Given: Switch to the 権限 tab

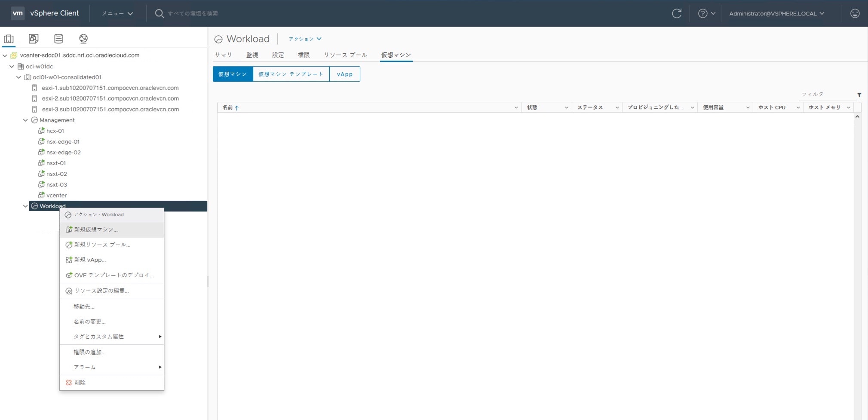Looking at the screenshot, I should click(304, 55).
